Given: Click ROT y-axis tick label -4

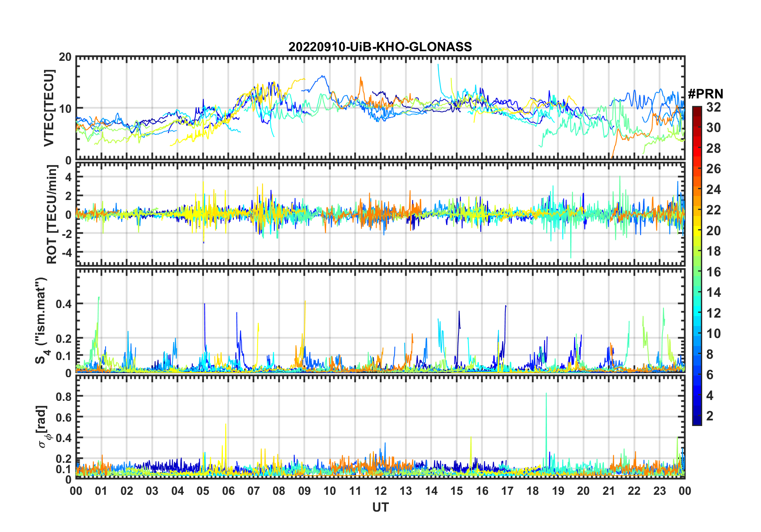Looking at the screenshot, I should click(67, 252).
